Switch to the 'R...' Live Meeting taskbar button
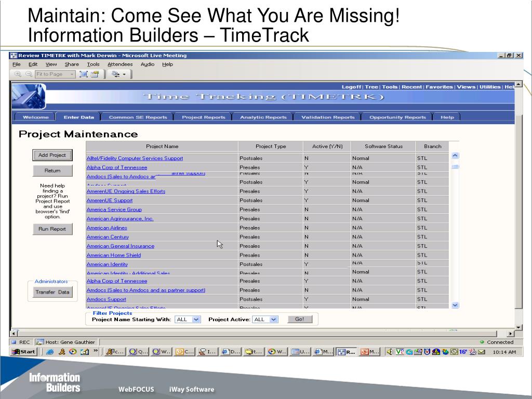 (346, 352)
